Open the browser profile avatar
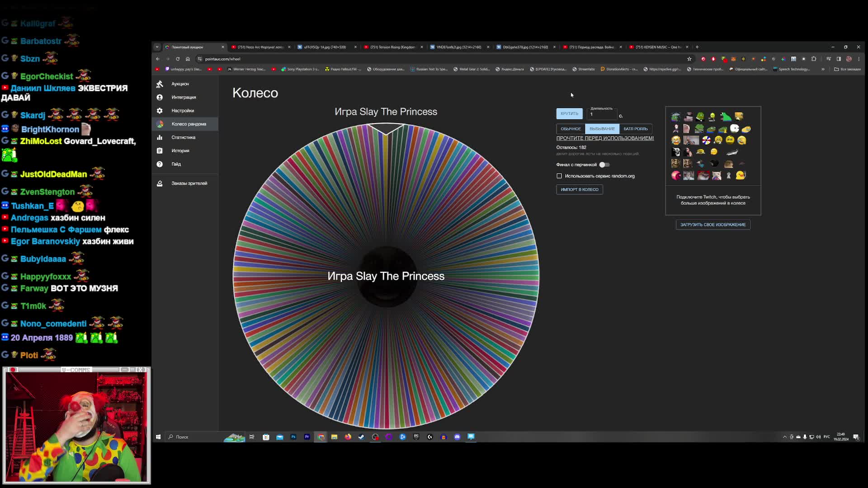868x488 pixels. [849, 59]
